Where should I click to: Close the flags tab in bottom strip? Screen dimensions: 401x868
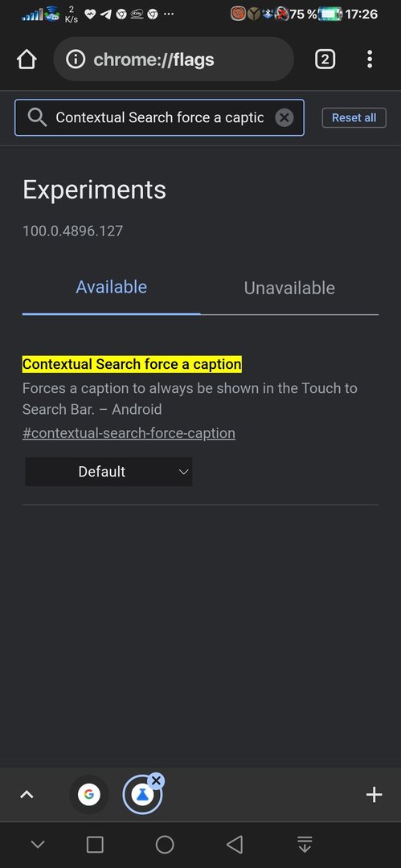pos(156,781)
